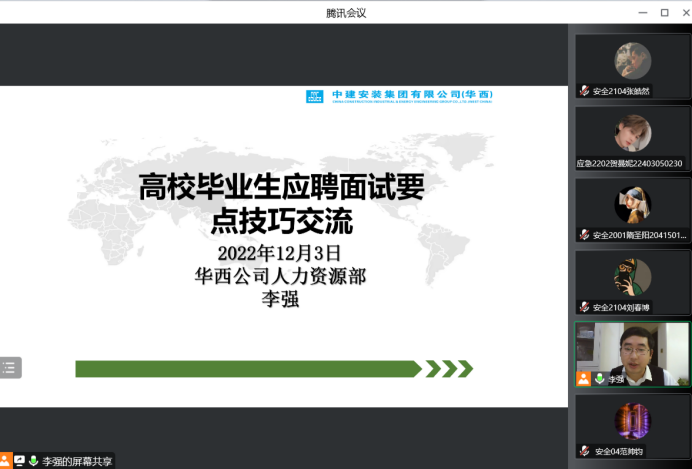Maximize the 腾讯会议 window
The width and height of the screenshot is (692, 469).
664,12
